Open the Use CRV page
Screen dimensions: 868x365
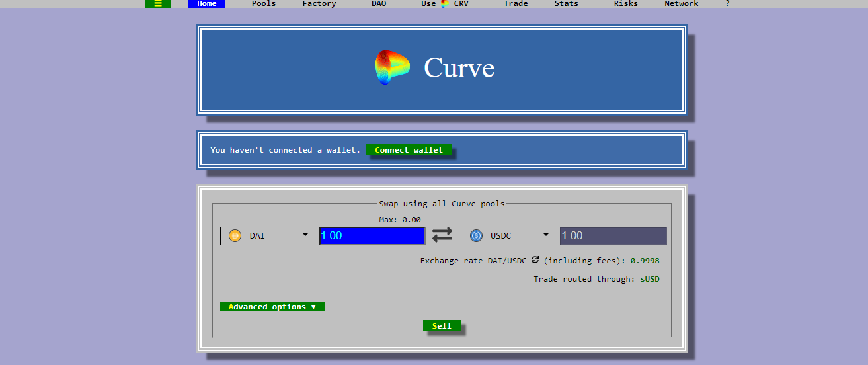click(445, 4)
